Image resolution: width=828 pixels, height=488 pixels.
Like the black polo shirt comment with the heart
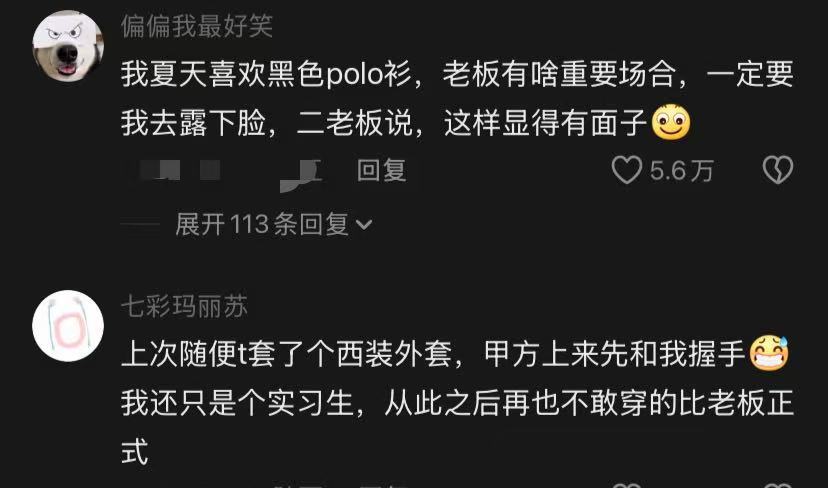click(626, 170)
